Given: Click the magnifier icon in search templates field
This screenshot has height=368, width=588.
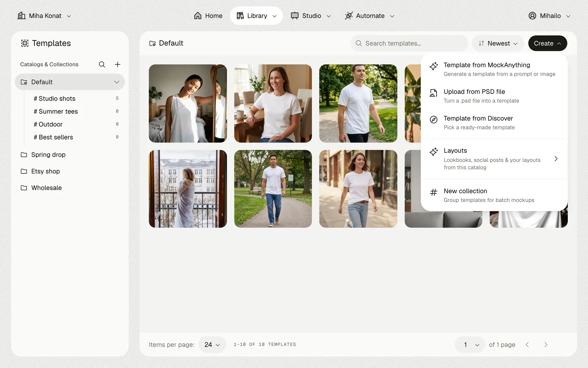Looking at the screenshot, I should (x=359, y=43).
